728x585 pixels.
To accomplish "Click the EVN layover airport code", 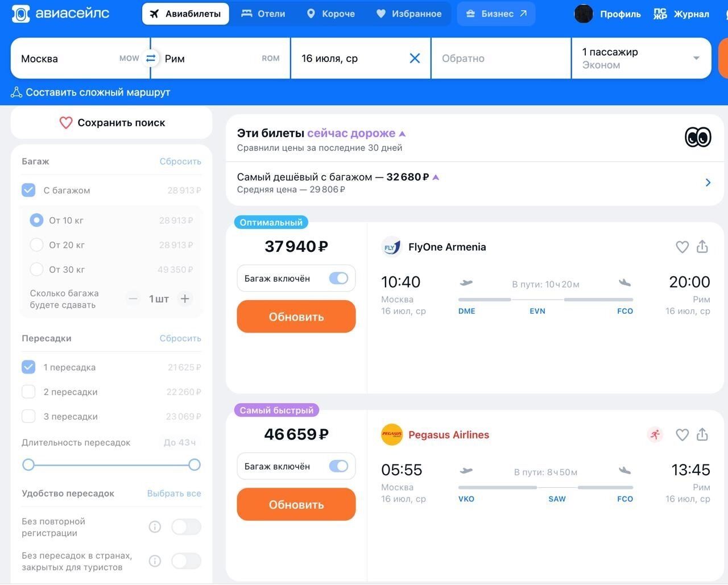I will tap(537, 311).
